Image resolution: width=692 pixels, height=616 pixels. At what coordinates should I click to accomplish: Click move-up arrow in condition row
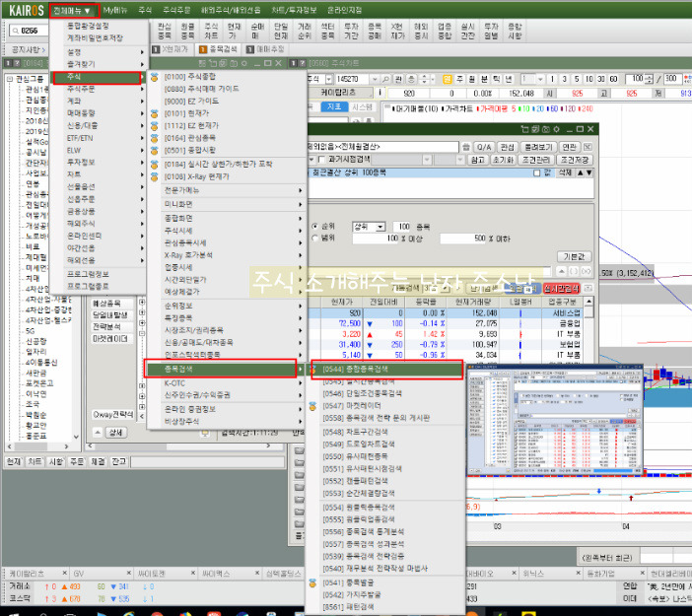pyautogui.click(x=580, y=173)
